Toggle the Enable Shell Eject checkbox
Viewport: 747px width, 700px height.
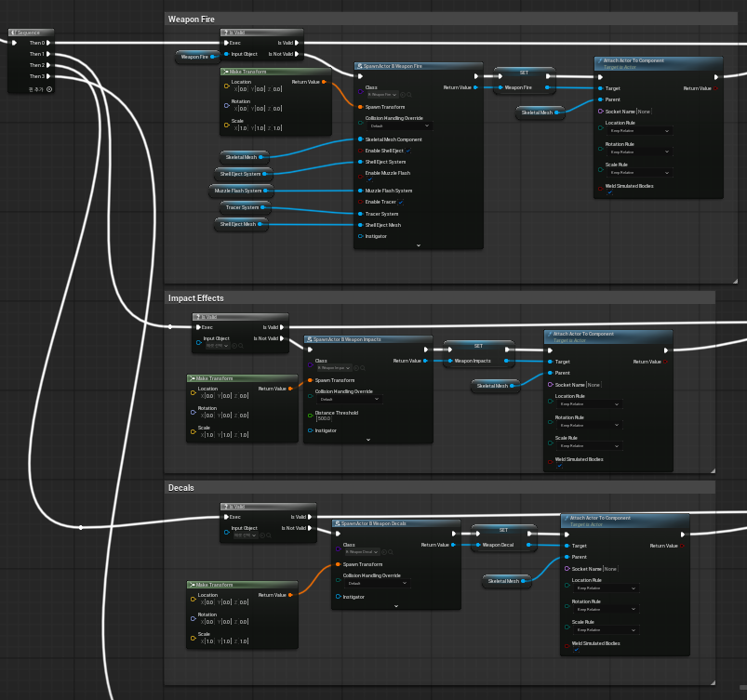(x=408, y=151)
